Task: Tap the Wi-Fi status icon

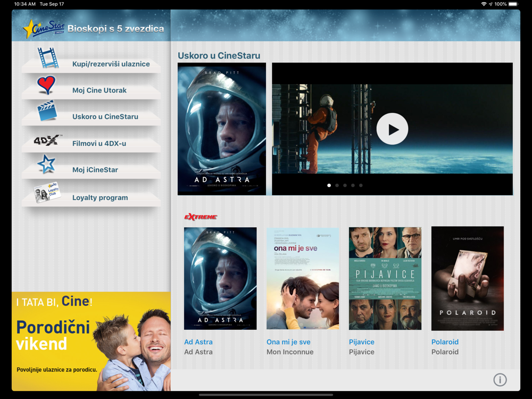Action: pos(484,4)
